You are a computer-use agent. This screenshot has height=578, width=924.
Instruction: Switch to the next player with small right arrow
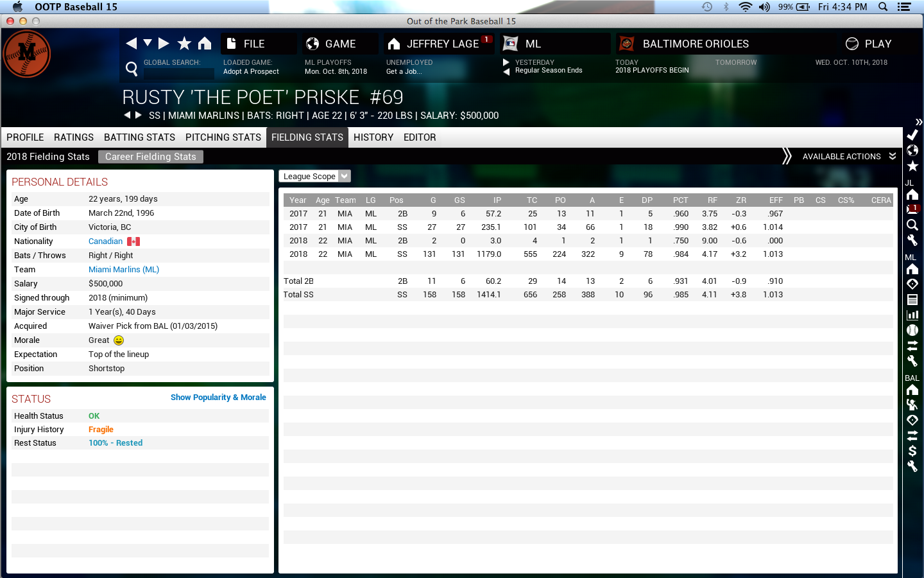[138, 115]
